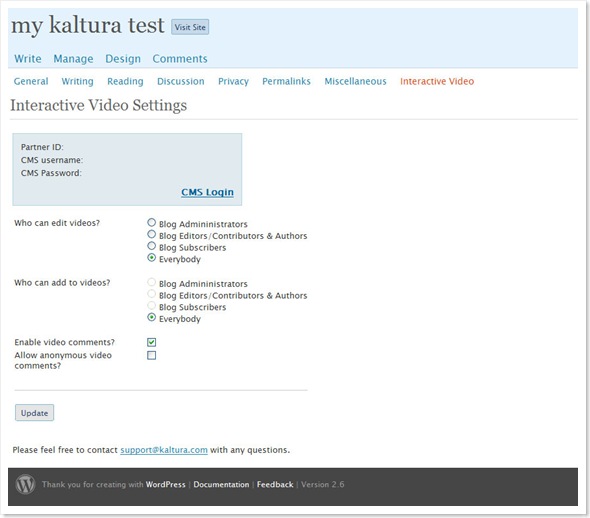The width and height of the screenshot is (590, 518).
Task: Switch to Discussion settings tab
Action: click(x=181, y=81)
